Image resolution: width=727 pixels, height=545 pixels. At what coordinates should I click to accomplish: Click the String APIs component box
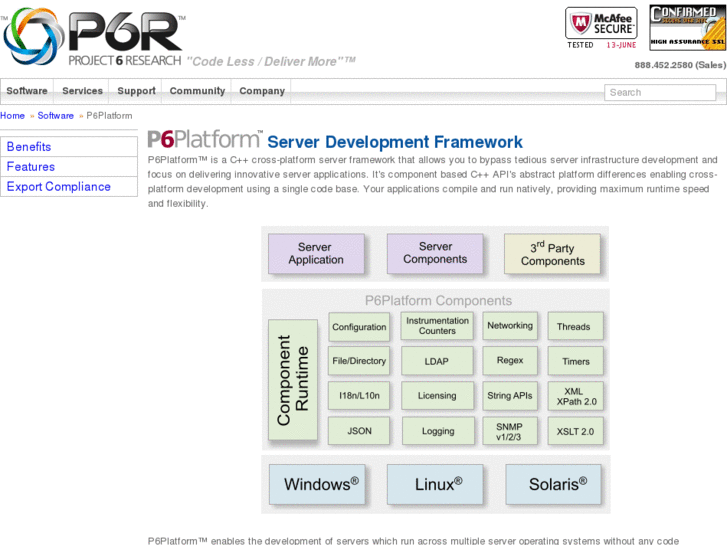[510, 396]
